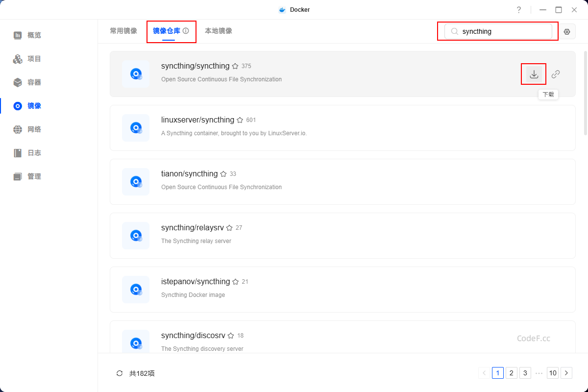Click the previous page arrow

click(x=484, y=373)
